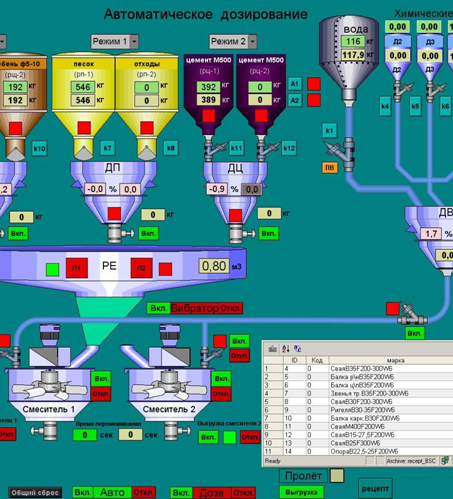Screen dimensions: 453x499
Task: Click the ID column header in recipe table
Action: coord(294,360)
